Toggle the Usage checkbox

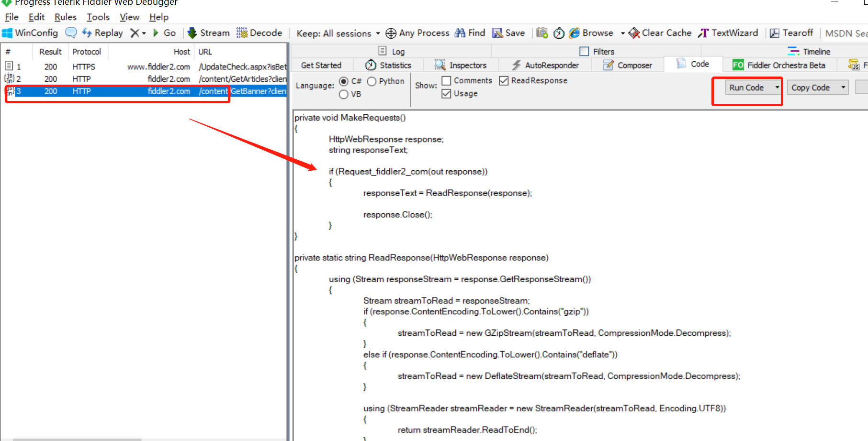[446, 94]
